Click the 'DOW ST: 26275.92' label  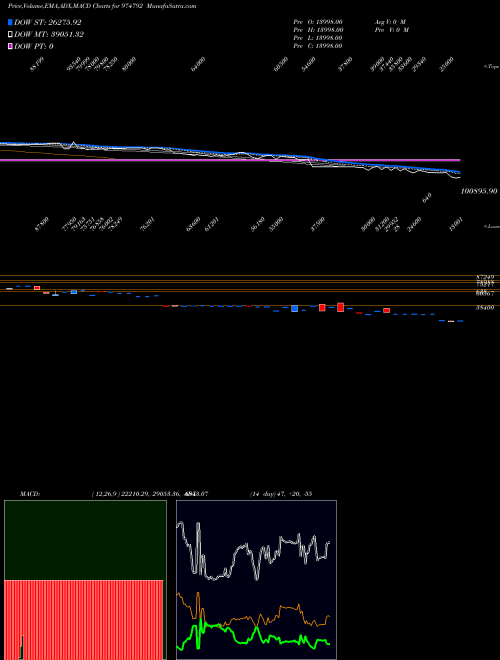[x=48, y=22]
